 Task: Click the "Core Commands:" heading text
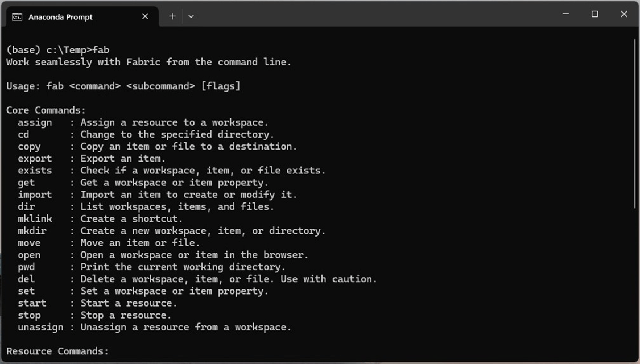coord(46,110)
